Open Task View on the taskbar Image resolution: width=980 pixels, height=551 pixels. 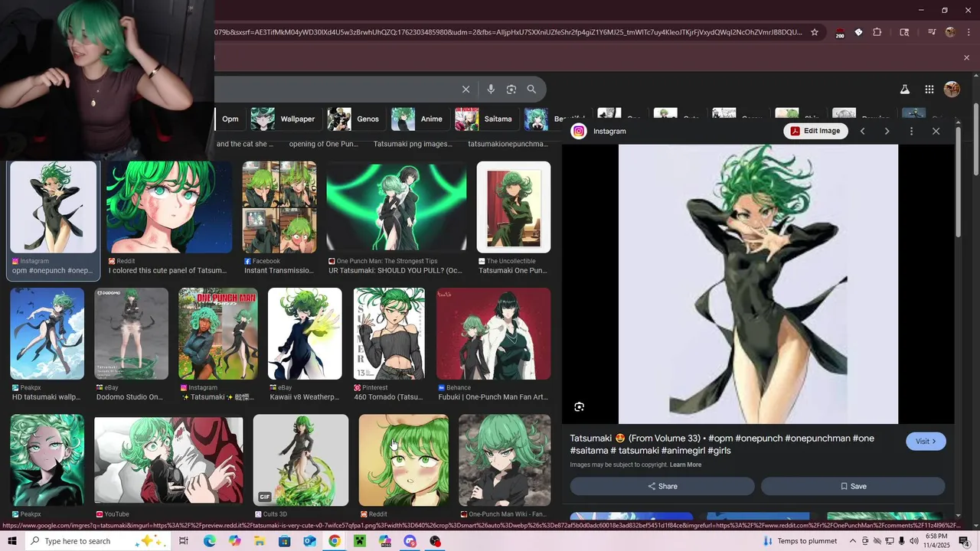(x=184, y=541)
